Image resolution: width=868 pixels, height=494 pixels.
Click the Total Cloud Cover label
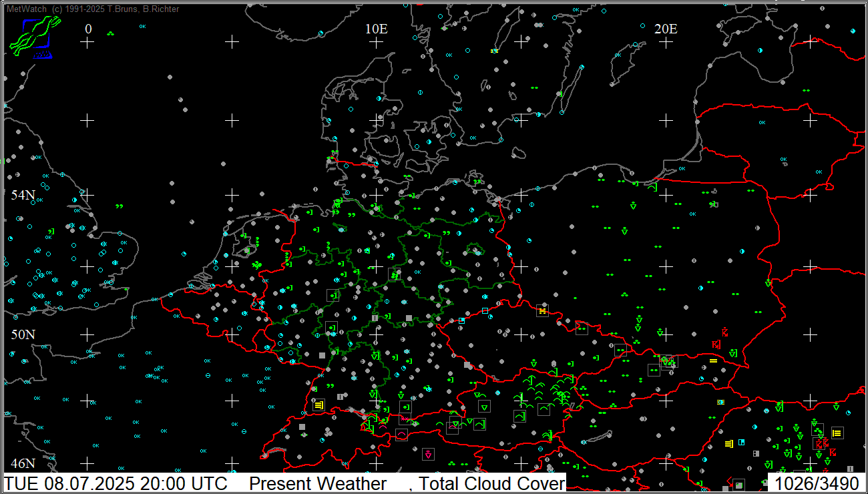point(492,483)
